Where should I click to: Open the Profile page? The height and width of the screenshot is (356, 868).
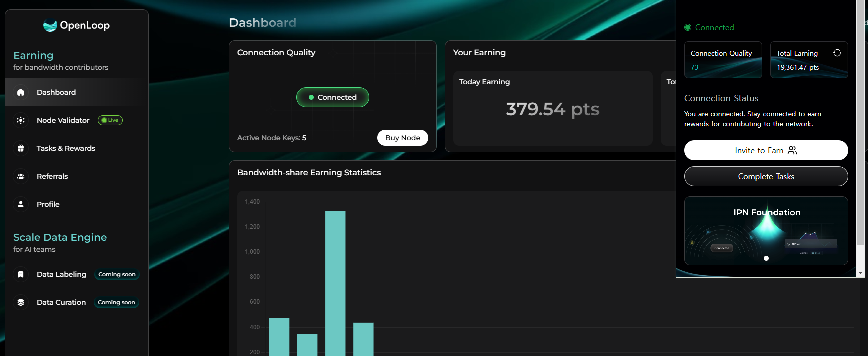[x=77, y=204]
